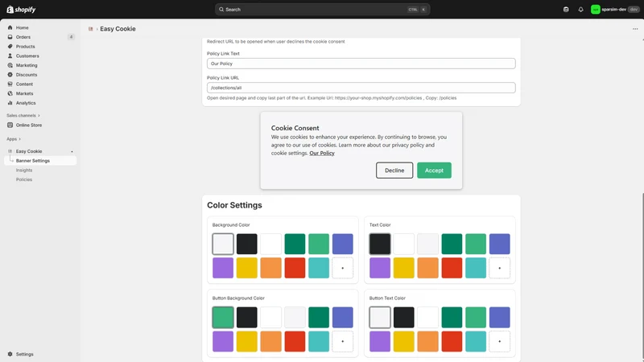Go to Orders in sidebar
Viewport: 644px width, 362px height.
[x=23, y=37]
